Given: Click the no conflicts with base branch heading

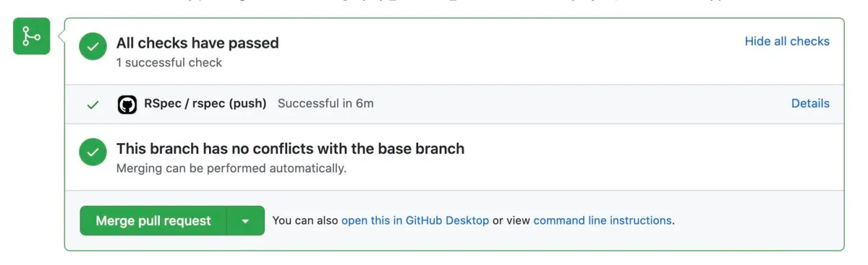Looking at the screenshot, I should [290, 149].
